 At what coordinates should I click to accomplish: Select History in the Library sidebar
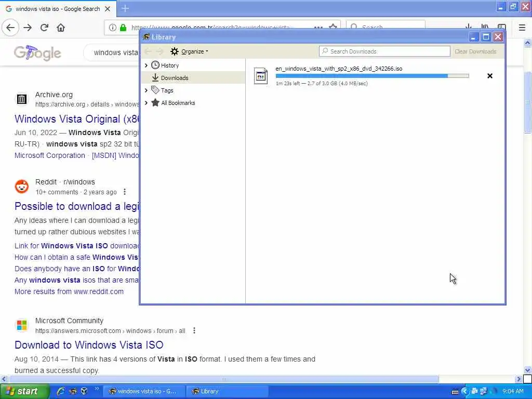(170, 65)
